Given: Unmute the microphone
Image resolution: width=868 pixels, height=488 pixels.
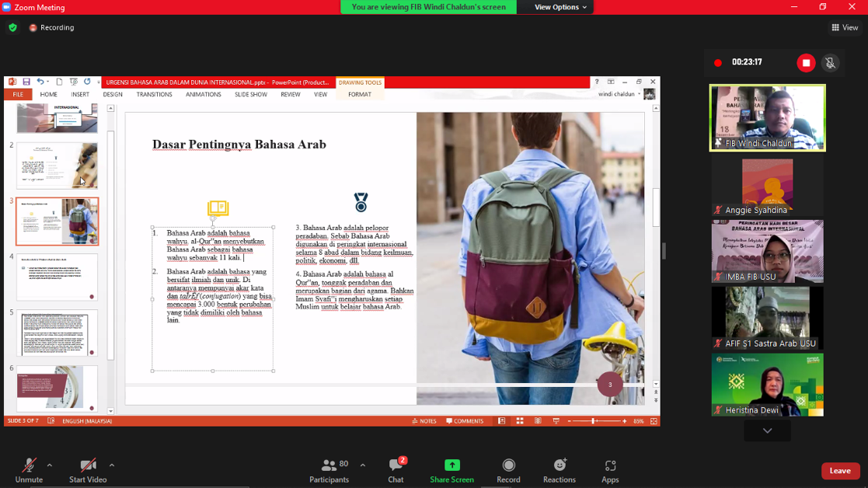Looking at the screenshot, I should (29, 469).
